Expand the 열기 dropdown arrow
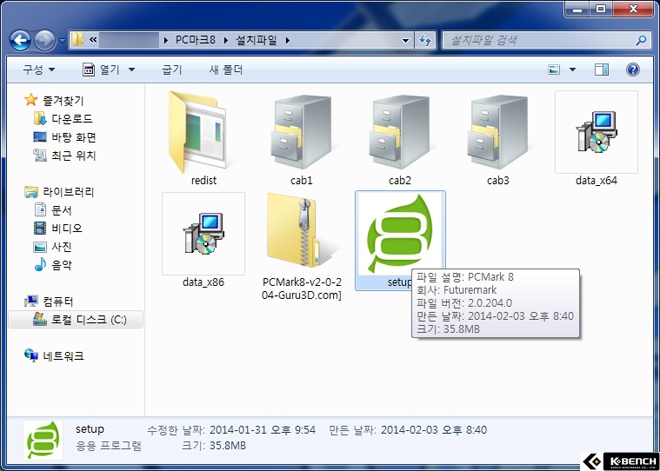The height and width of the screenshot is (471, 660). pos(131,69)
